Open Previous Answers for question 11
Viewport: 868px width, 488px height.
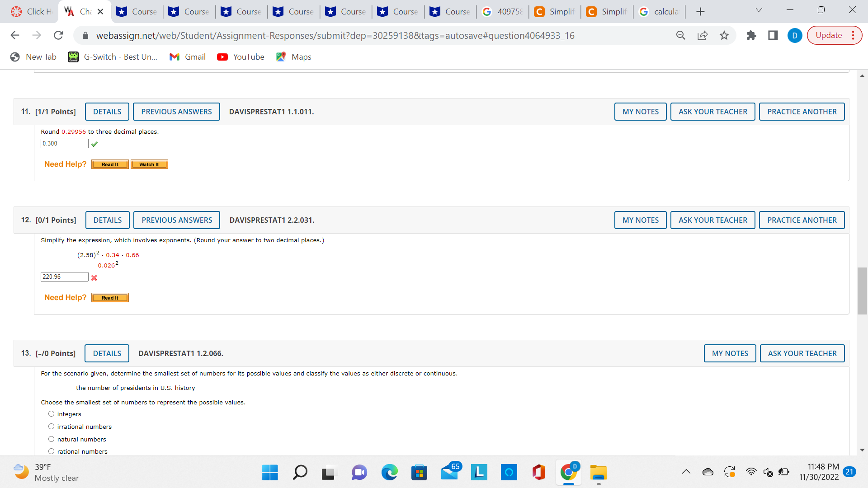point(176,112)
